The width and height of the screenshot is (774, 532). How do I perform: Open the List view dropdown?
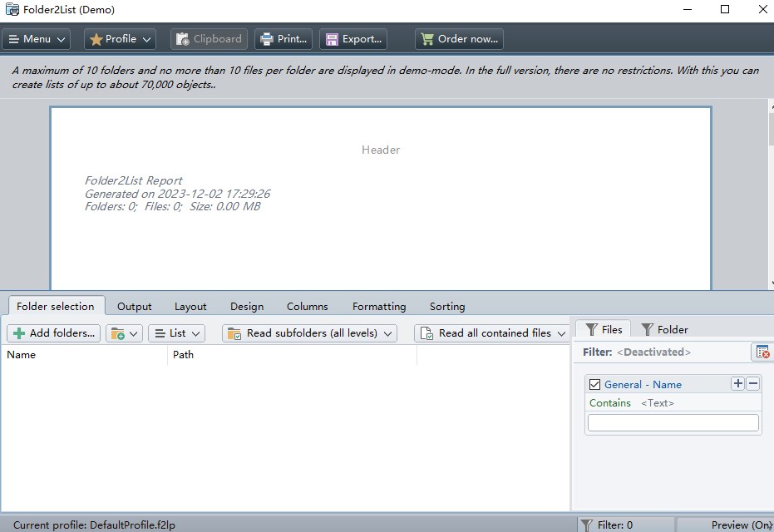[x=176, y=333]
